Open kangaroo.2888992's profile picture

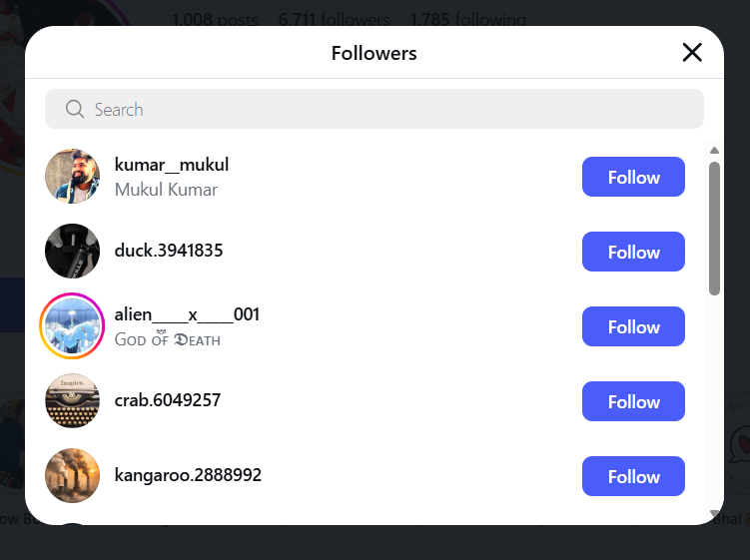pyautogui.click(x=73, y=476)
